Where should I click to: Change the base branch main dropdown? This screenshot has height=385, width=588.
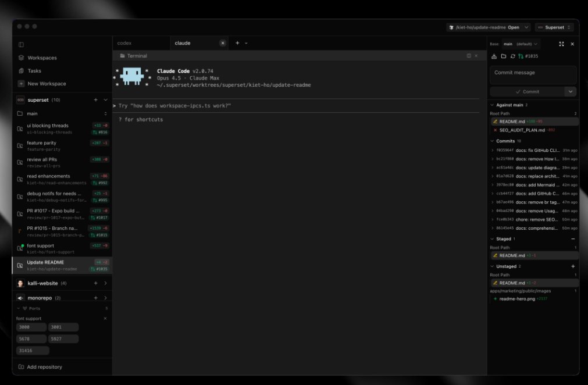click(x=521, y=44)
